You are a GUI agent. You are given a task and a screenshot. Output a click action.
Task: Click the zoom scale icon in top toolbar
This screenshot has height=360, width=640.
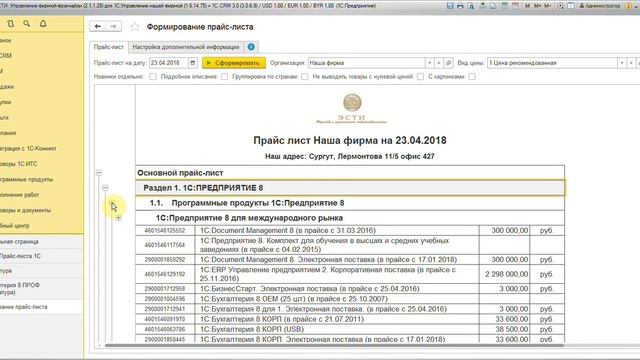pos(560,6)
